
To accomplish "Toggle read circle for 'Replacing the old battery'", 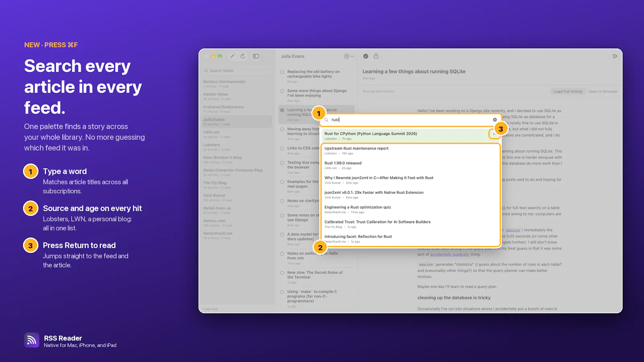I will tap(282, 72).
